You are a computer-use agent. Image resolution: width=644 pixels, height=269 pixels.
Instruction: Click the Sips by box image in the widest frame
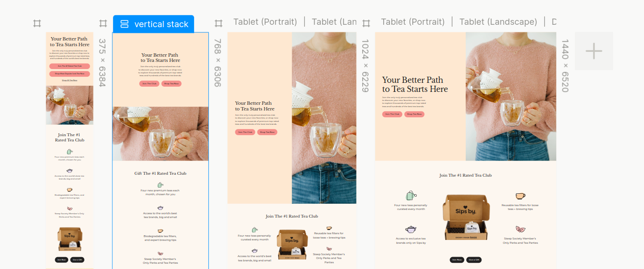(x=466, y=217)
